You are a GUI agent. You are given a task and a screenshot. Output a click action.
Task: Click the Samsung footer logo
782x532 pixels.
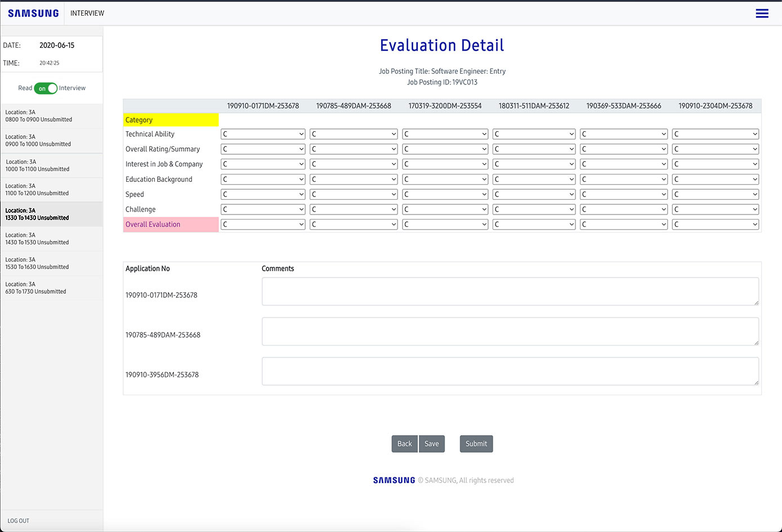[x=394, y=480]
